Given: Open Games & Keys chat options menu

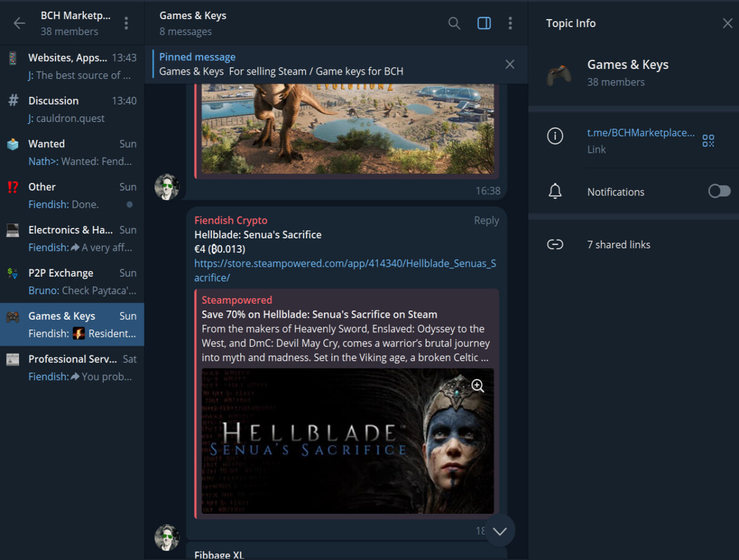Looking at the screenshot, I should pyautogui.click(x=510, y=23).
